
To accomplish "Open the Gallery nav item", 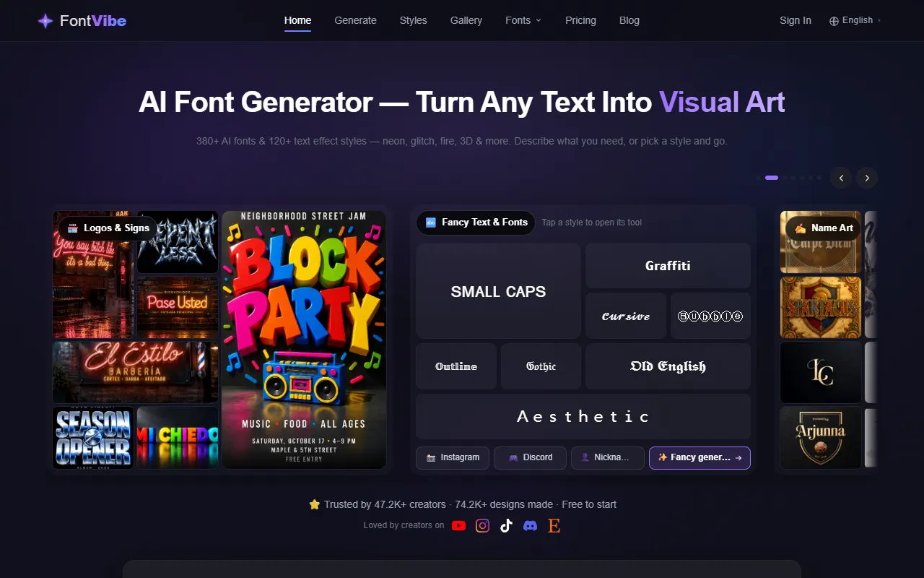I will 466,20.
